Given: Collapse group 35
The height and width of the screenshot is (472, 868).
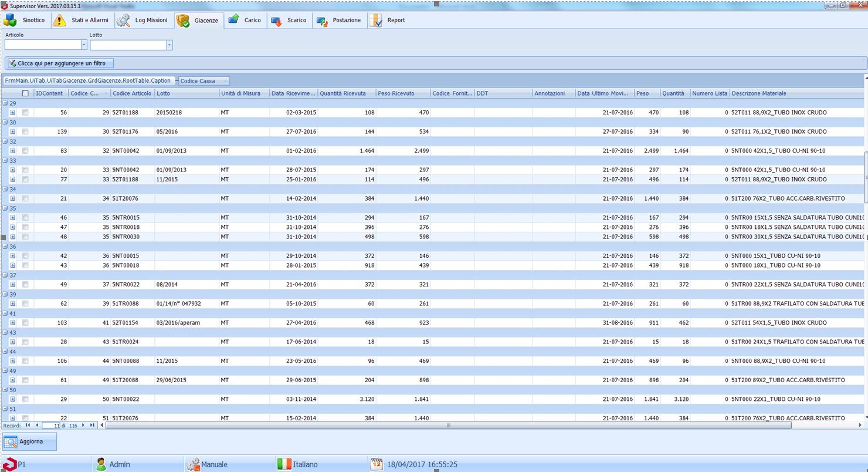Looking at the screenshot, I should tap(5, 208).
